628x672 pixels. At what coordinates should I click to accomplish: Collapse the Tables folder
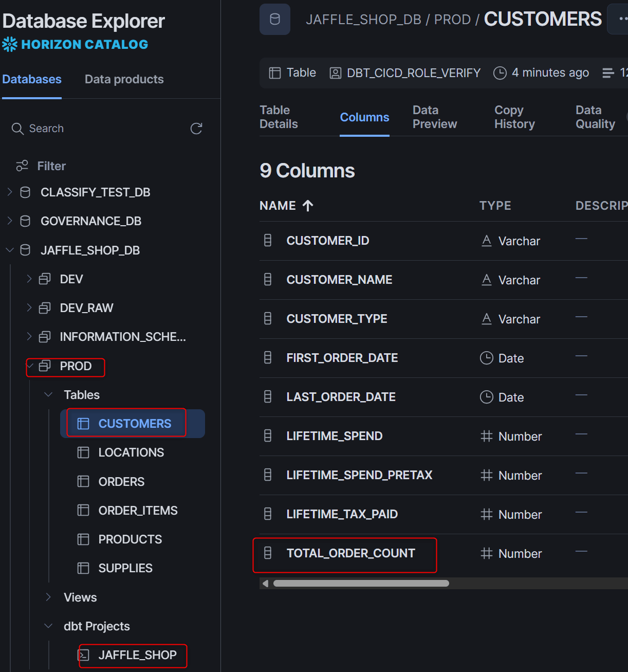48,394
